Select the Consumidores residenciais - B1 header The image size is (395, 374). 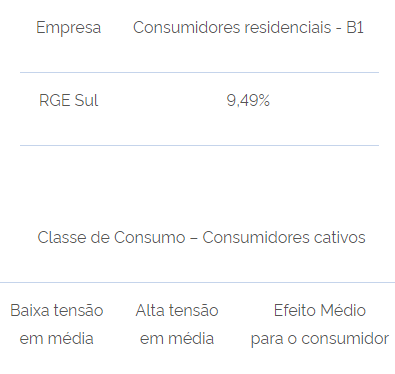click(x=248, y=27)
